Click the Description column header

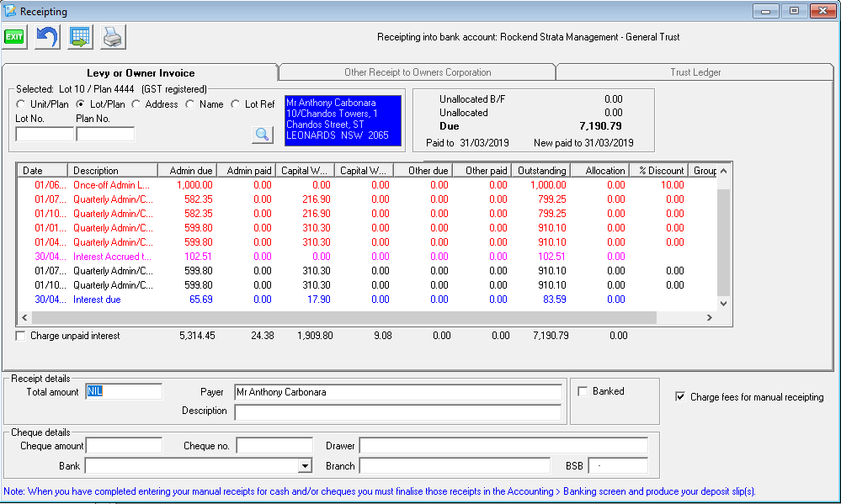point(96,171)
